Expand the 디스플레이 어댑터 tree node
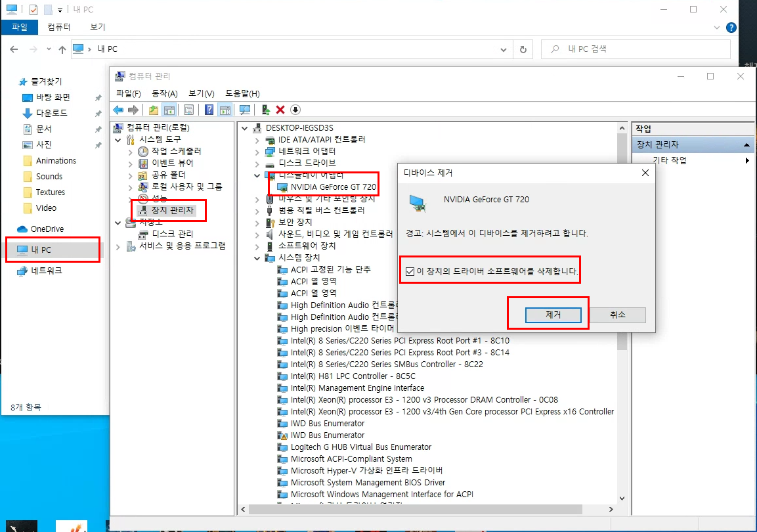This screenshot has width=757, height=532. point(257,176)
